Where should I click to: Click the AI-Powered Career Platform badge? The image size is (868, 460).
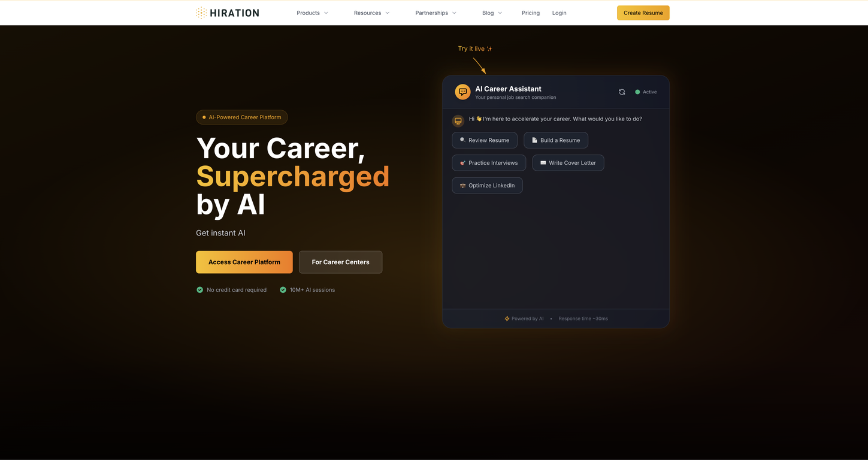click(242, 117)
